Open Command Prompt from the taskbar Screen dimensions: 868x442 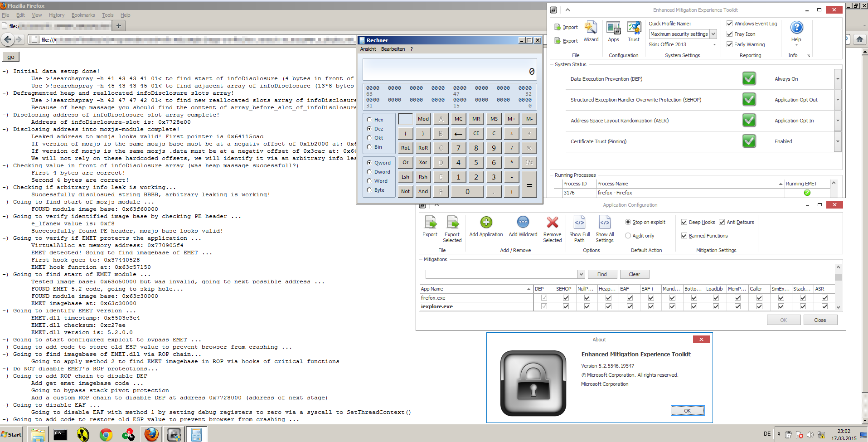60,435
